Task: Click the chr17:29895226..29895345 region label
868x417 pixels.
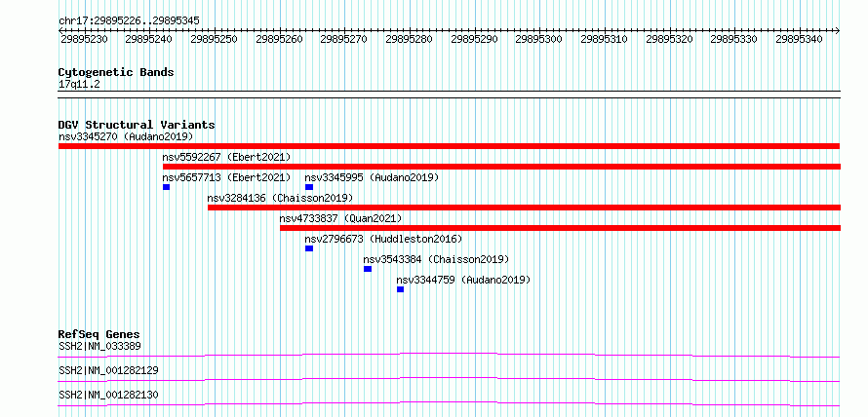Action: [x=129, y=21]
